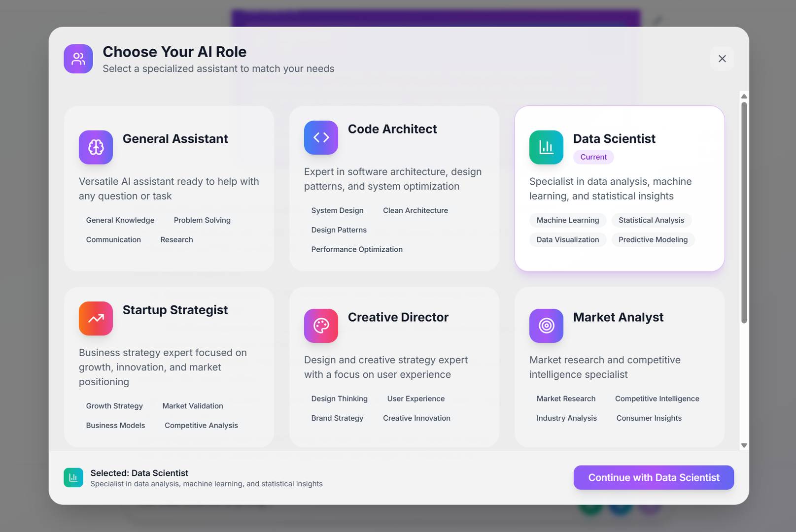
Task: Pick the Market Analyst role title
Action: (618, 317)
